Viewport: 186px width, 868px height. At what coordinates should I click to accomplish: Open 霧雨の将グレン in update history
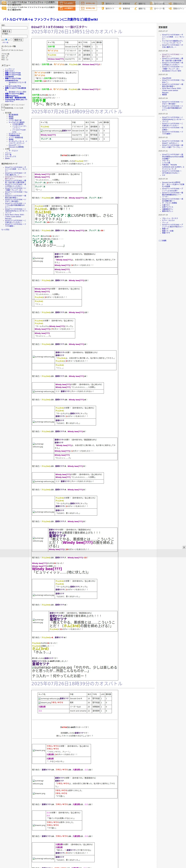167,211
